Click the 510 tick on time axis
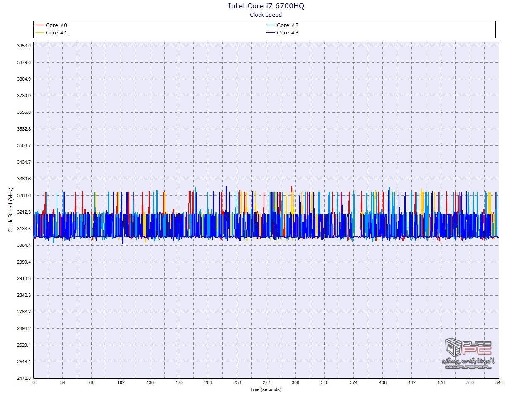The height and width of the screenshot is (399, 532). click(x=470, y=383)
